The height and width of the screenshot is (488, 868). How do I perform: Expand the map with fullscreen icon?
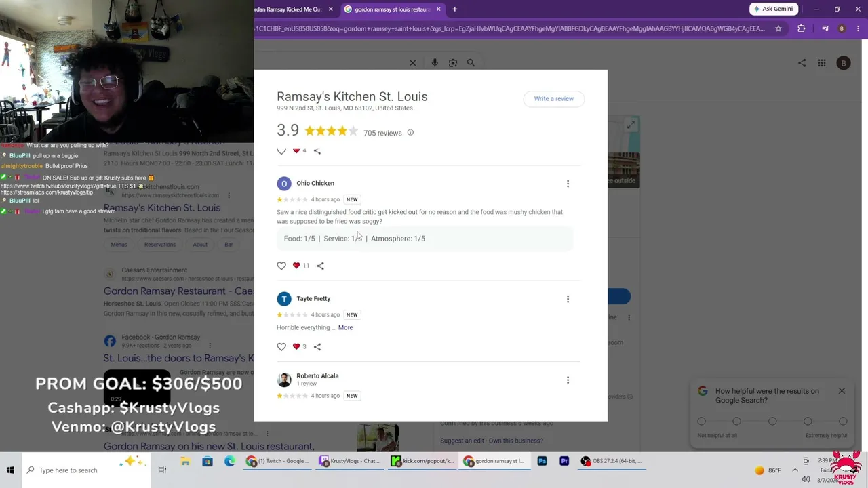[x=631, y=125]
